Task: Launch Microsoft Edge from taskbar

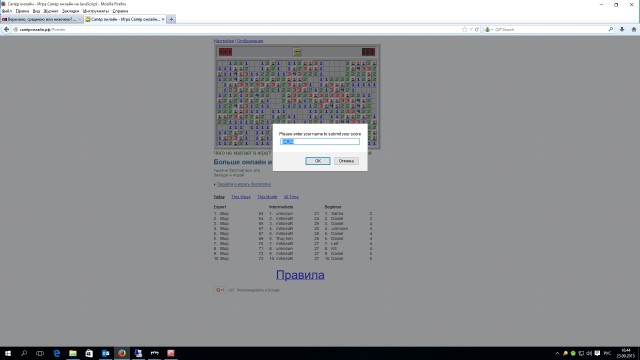Action: pyautogui.click(x=57, y=353)
